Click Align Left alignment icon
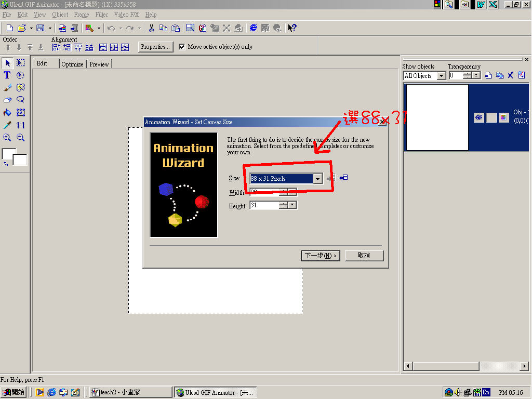 coord(56,47)
